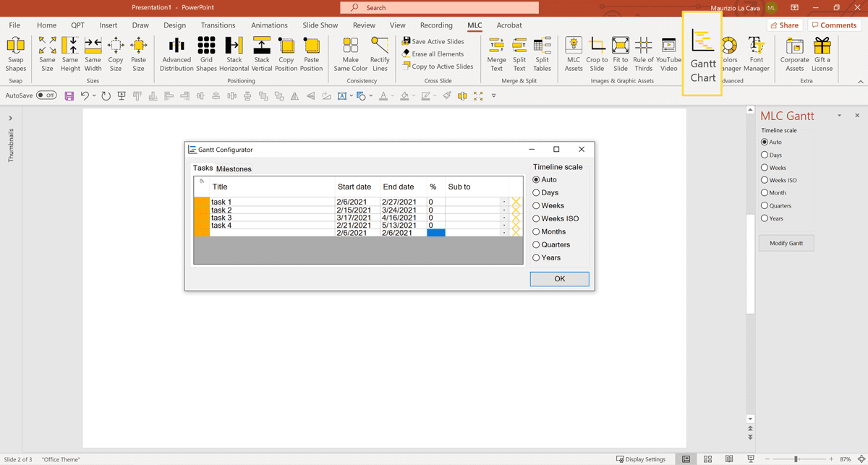The width and height of the screenshot is (868, 465).
Task: Open task 2 Sub to dropdown
Action: click(x=504, y=210)
